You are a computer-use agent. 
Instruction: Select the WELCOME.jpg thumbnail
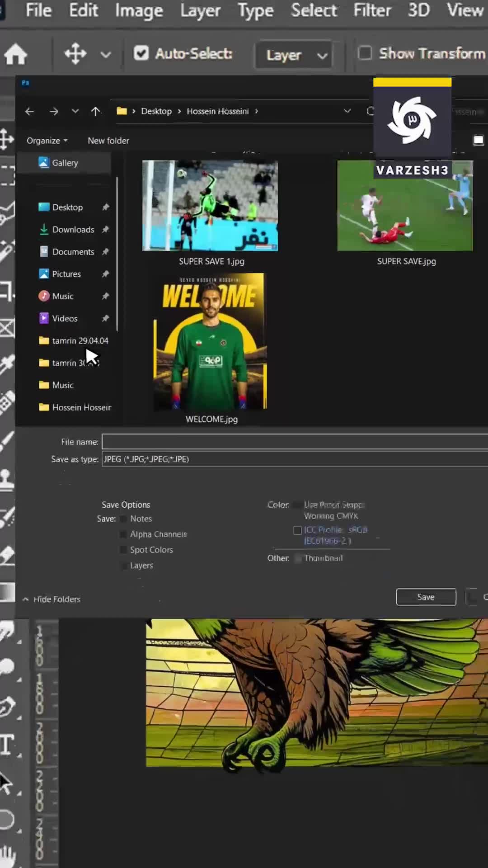coord(211,341)
